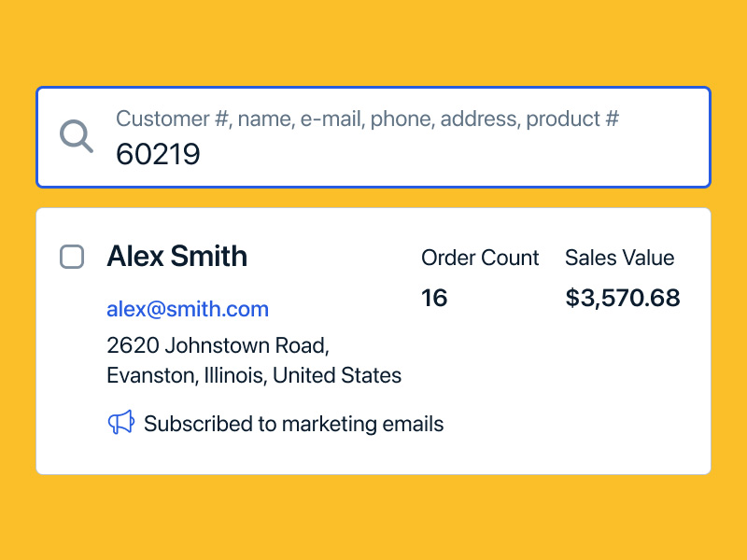Click the 'Customer #, name, e-mail' field label
This screenshot has height=560, width=747.
pos(367,119)
